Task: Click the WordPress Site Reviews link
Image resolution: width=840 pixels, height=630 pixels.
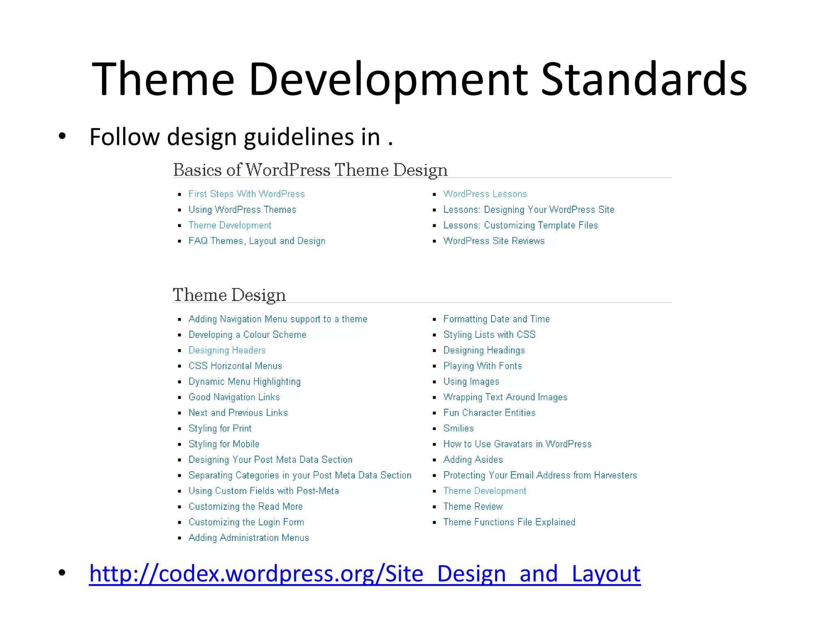Action: (x=494, y=241)
